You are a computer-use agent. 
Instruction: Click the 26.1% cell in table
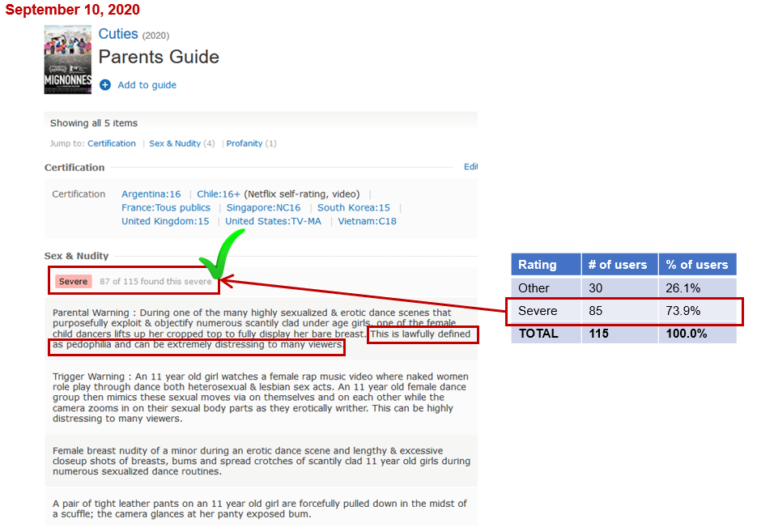coord(683,287)
